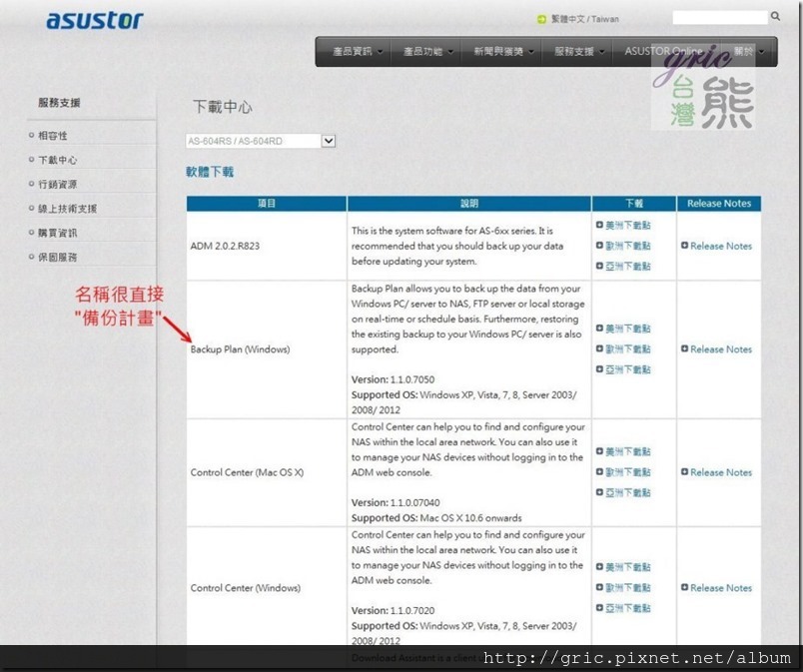
Task: Open Release Notes for ADM 2.0.2.R823
Action: tap(721, 247)
